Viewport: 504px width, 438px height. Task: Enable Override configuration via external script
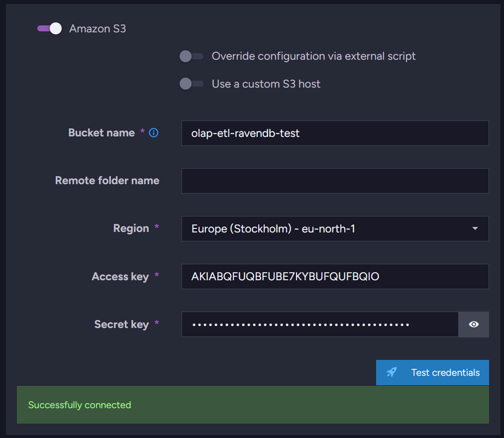191,56
